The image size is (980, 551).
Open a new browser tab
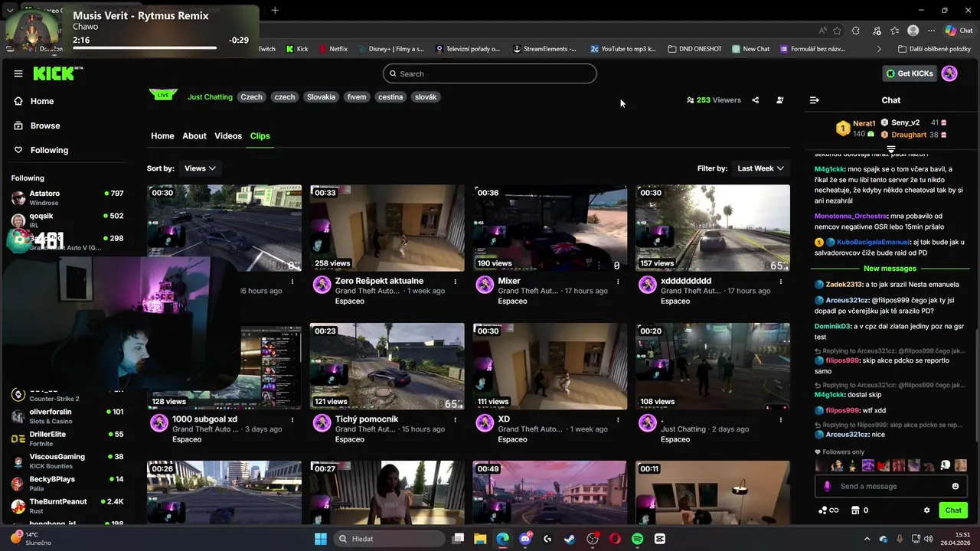(x=275, y=10)
